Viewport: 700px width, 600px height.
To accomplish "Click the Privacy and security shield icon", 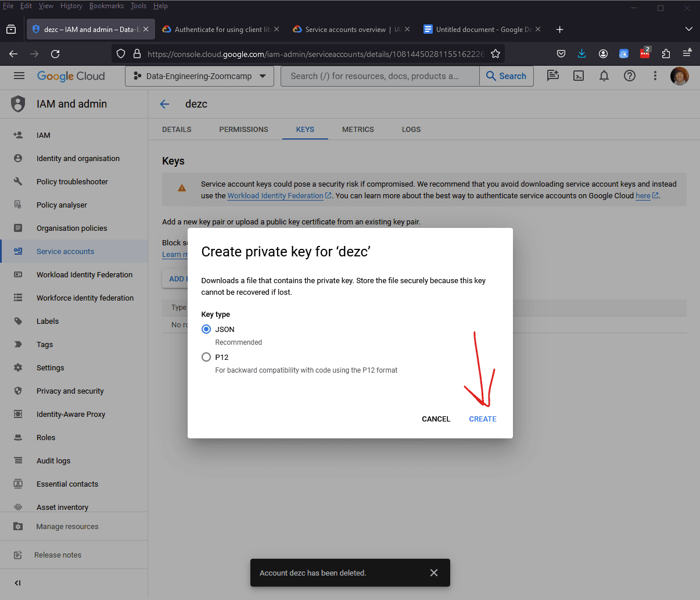I will click(18, 391).
